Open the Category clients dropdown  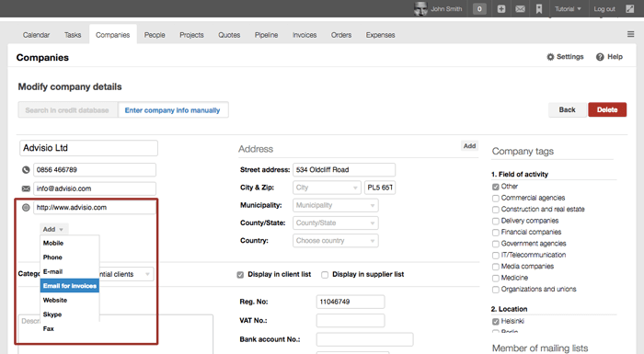(126, 274)
